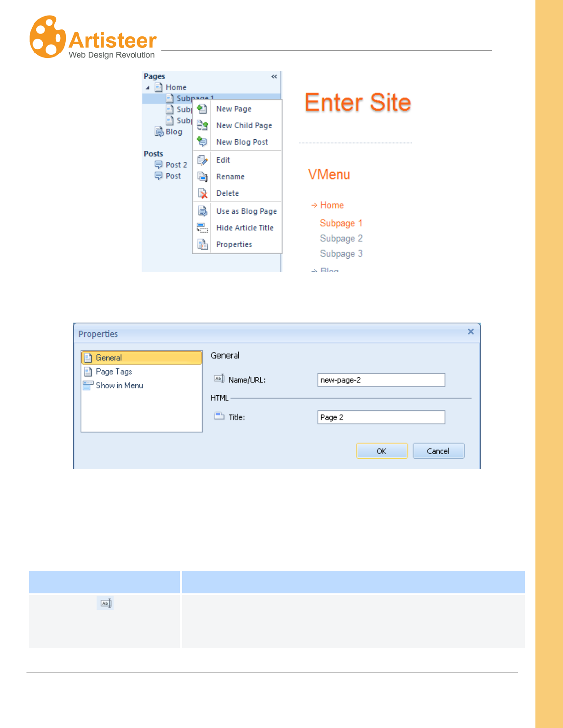
Task: Click the Home link in VMenu
Action: (x=332, y=205)
